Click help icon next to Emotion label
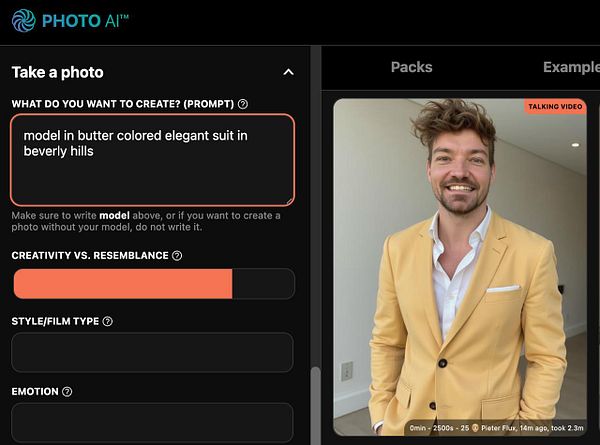The image size is (600, 445). coord(67,391)
